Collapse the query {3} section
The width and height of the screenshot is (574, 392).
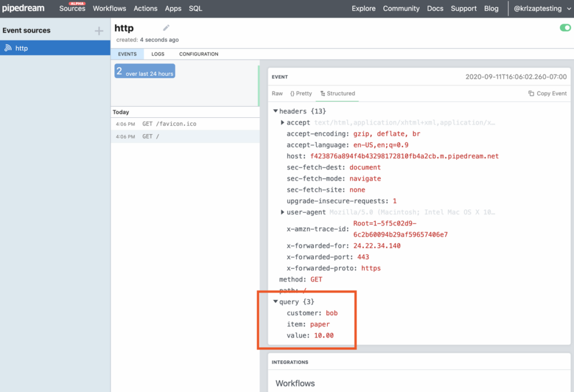pos(275,302)
